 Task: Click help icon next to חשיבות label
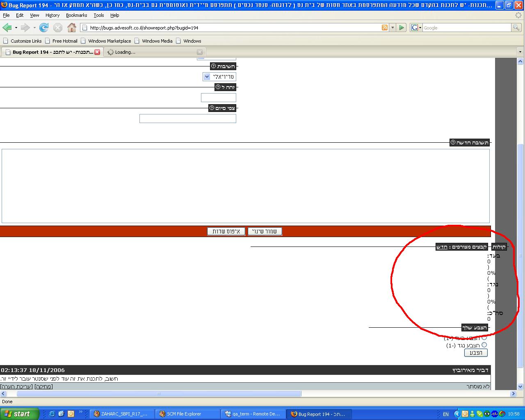coord(213,66)
